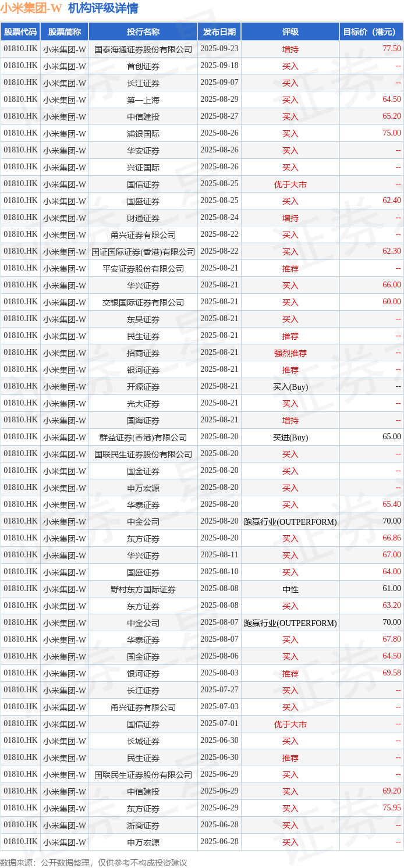Click the target price 63.20
Screen dimensions: 404x868
(x=392, y=606)
